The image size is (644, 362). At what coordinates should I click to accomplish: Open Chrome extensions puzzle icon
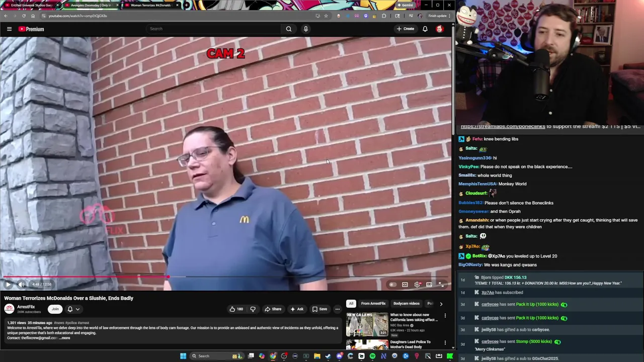pos(384,16)
